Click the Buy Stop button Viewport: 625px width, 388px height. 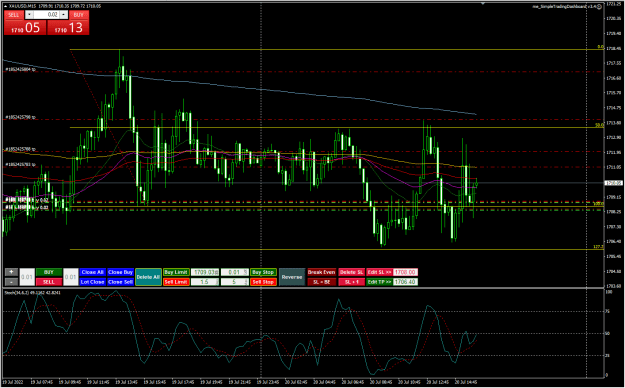coord(263,272)
